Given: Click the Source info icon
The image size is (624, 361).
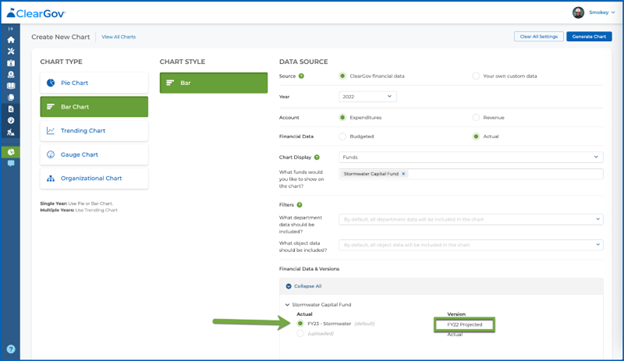Looking at the screenshot, I should [x=301, y=76].
